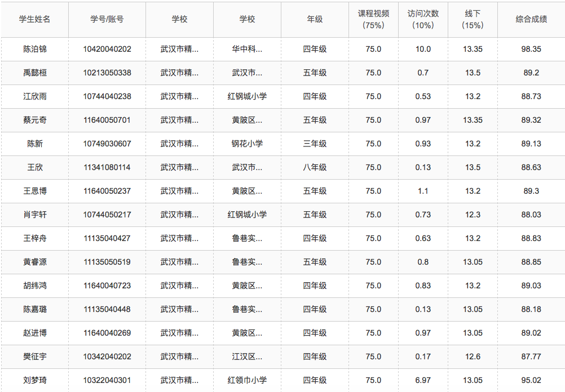Screen dimensions: 565x392
Task: Select visit count value 0.53
Action: [423, 96]
